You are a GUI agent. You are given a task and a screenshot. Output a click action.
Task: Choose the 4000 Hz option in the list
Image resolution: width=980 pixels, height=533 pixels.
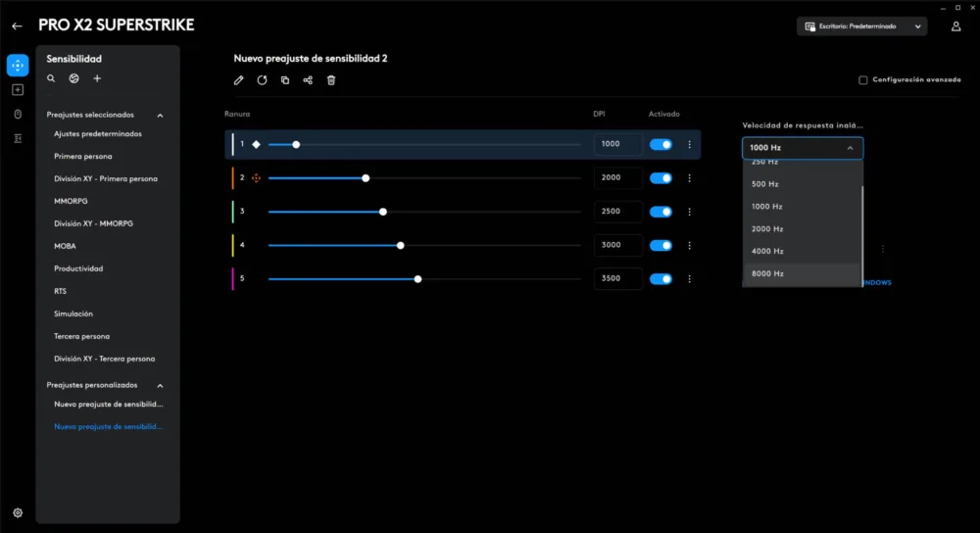click(767, 251)
